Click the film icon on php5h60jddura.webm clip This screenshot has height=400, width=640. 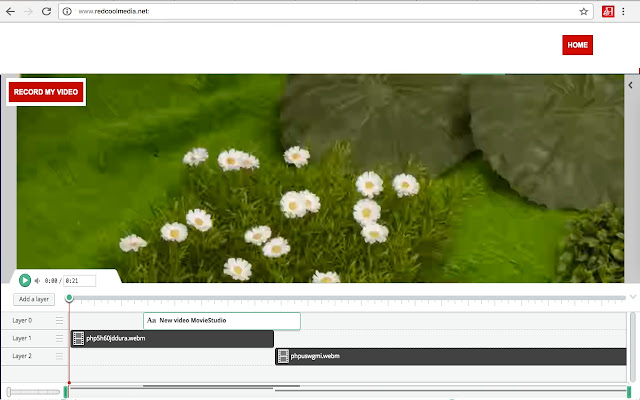78,338
